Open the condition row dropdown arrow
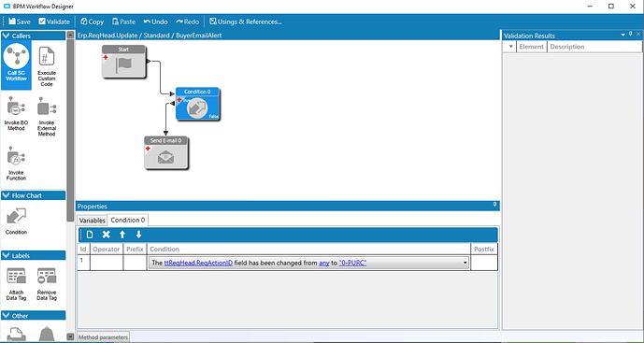The image size is (644, 343). (465, 263)
